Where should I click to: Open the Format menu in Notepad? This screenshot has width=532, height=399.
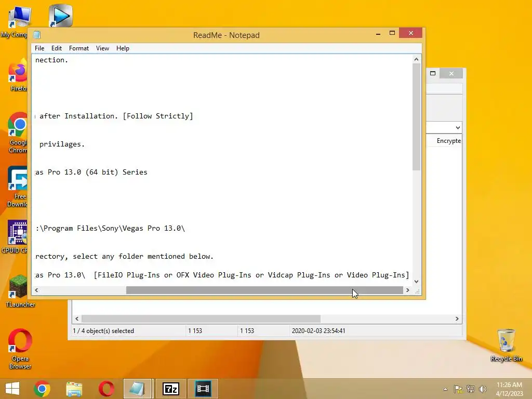click(79, 48)
